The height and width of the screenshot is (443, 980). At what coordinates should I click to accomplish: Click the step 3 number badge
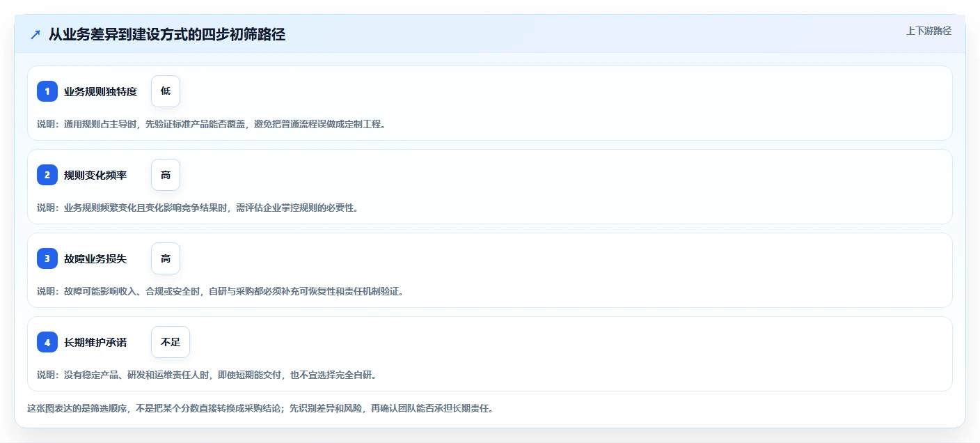click(47, 258)
